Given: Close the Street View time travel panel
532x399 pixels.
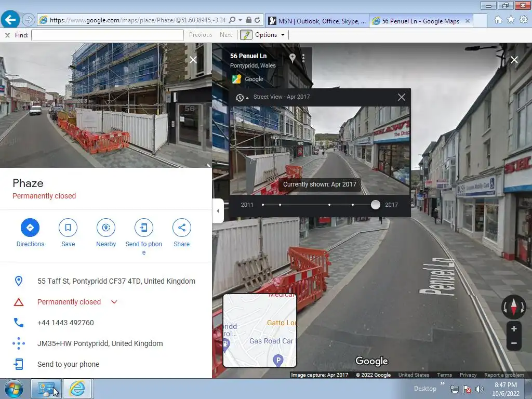Looking at the screenshot, I should coord(402,97).
